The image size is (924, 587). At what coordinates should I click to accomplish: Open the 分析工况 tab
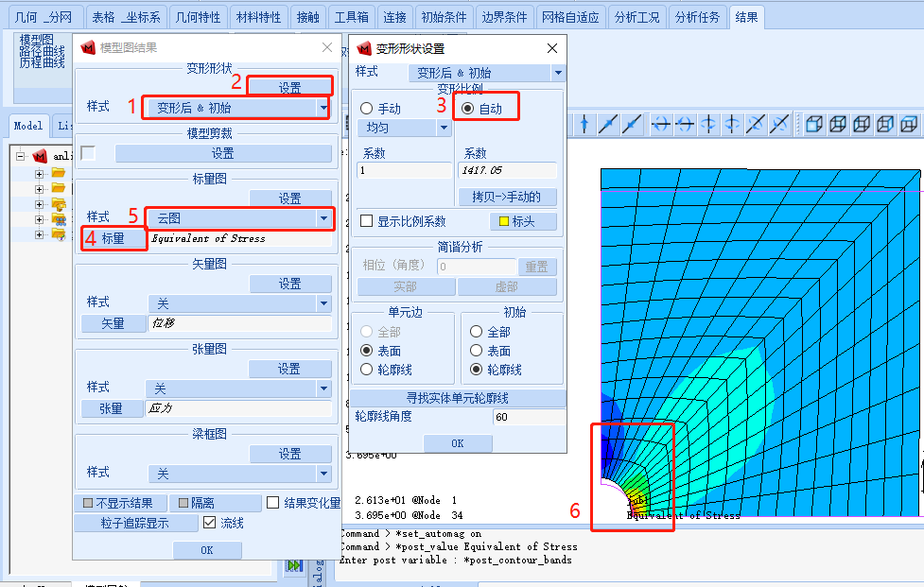click(x=637, y=17)
